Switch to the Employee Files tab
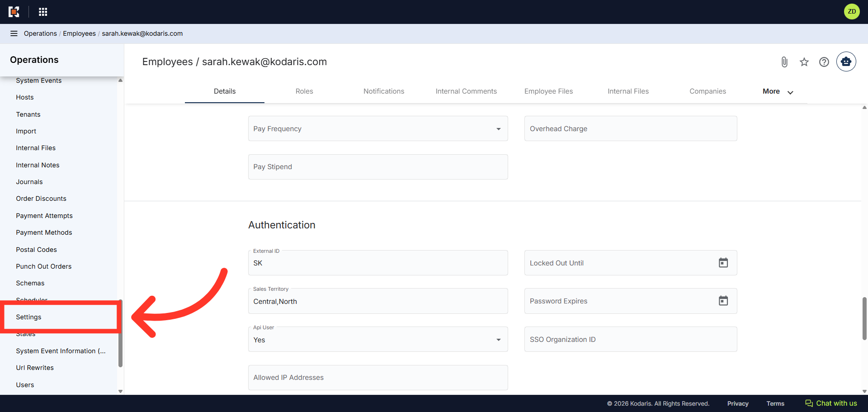This screenshot has height=412, width=868. point(548,91)
